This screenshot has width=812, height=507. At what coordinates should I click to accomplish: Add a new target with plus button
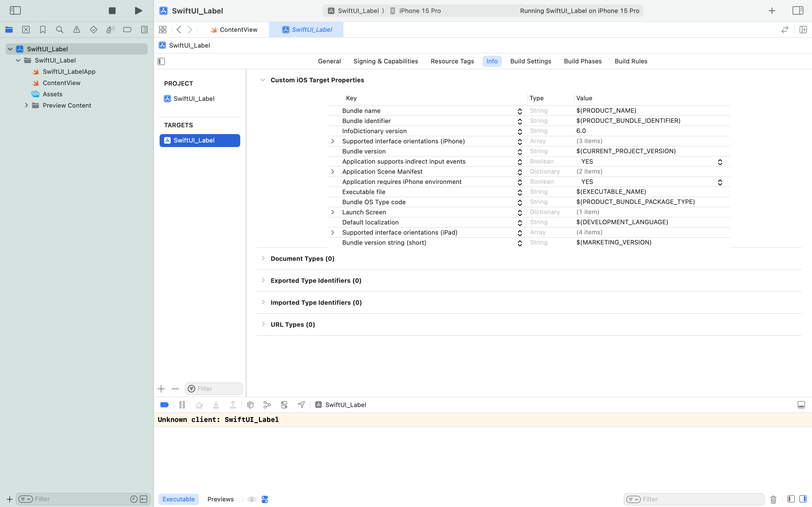tap(161, 389)
